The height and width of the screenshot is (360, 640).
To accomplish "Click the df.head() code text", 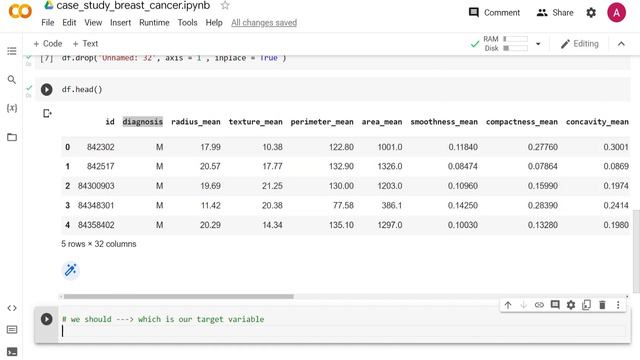I will [x=82, y=89].
